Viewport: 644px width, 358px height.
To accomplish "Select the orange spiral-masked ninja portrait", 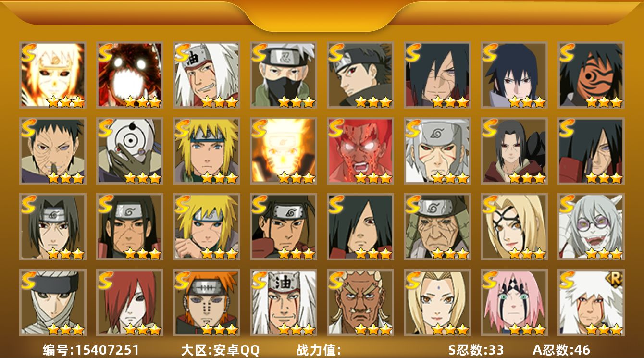I will point(591,75).
